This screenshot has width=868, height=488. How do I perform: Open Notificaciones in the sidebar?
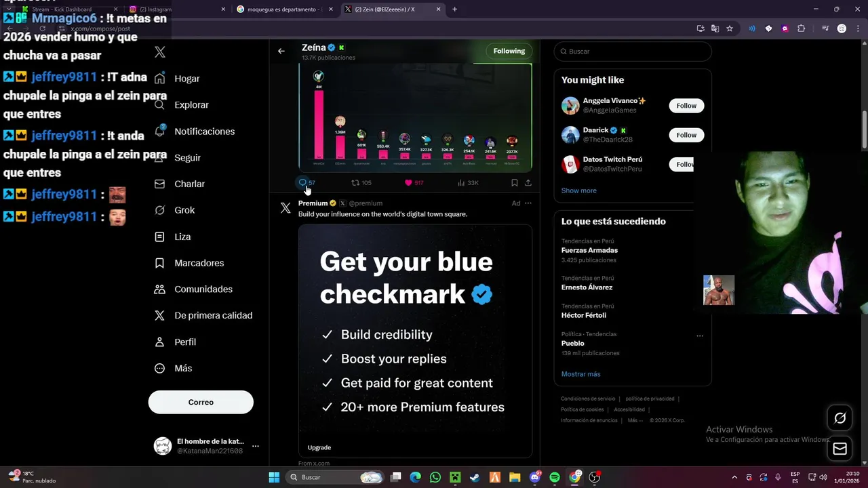(x=203, y=131)
